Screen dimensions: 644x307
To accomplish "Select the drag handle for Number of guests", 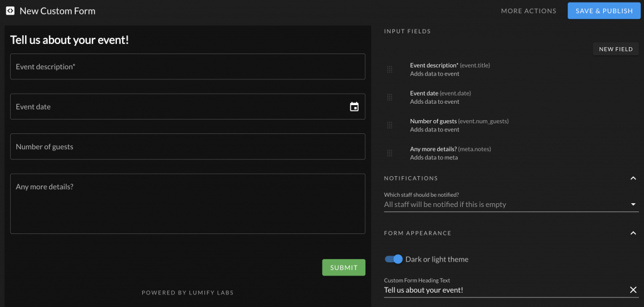I will pyautogui.click(x=390, y=125).
